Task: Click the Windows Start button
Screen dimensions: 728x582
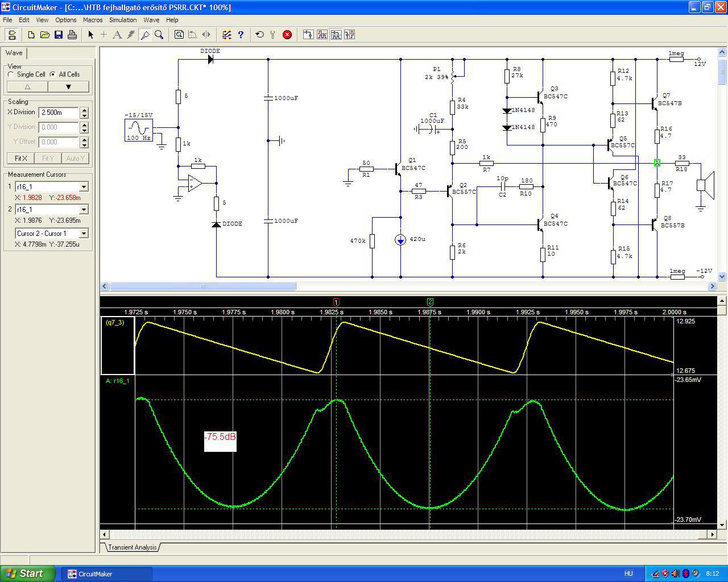Action: 28,573
